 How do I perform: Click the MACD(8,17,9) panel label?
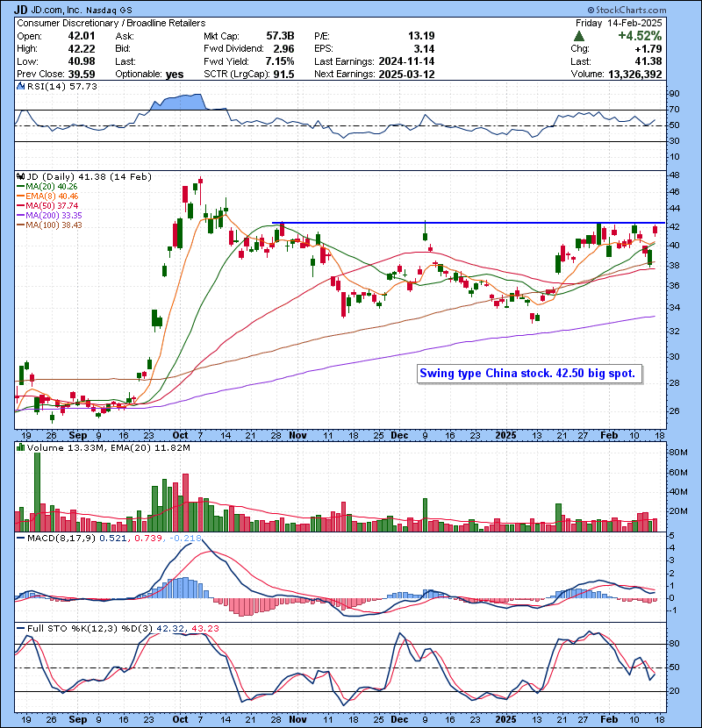[61, 538]
